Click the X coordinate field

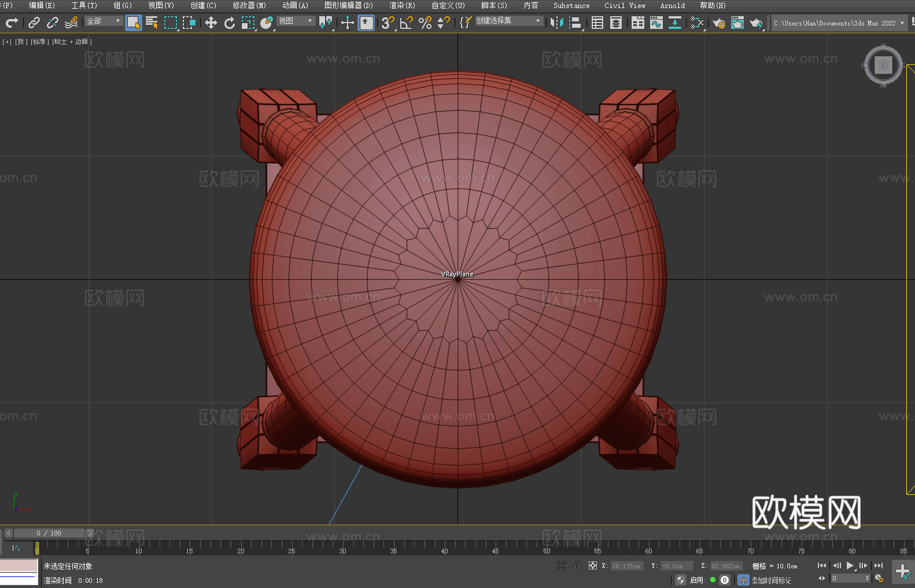pyautogui.click(x=627, y=566)
